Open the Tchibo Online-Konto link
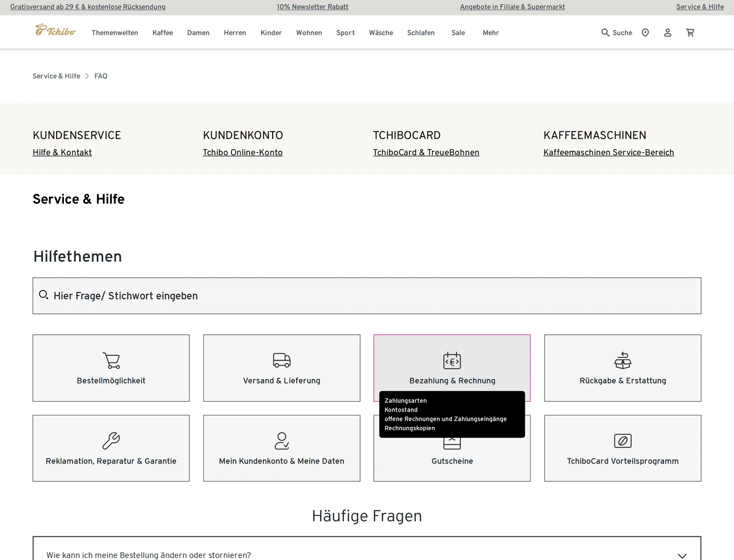 243,152
